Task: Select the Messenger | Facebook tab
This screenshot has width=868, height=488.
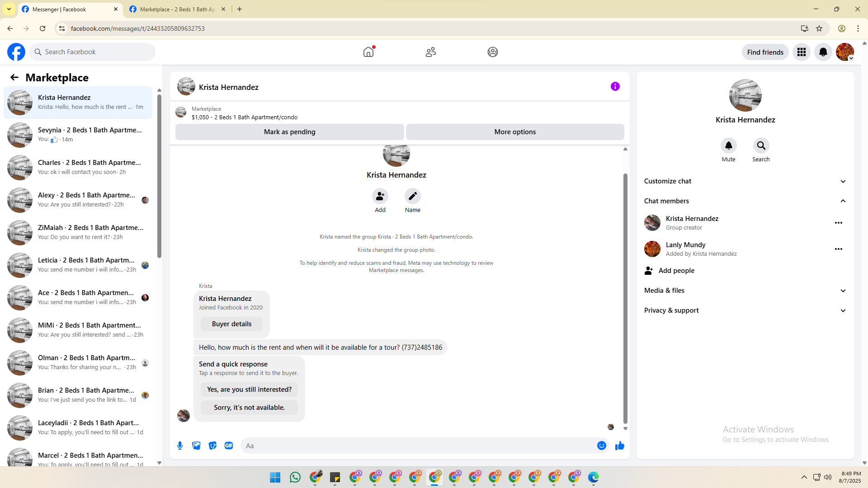Action: click(x=70, y=9)
